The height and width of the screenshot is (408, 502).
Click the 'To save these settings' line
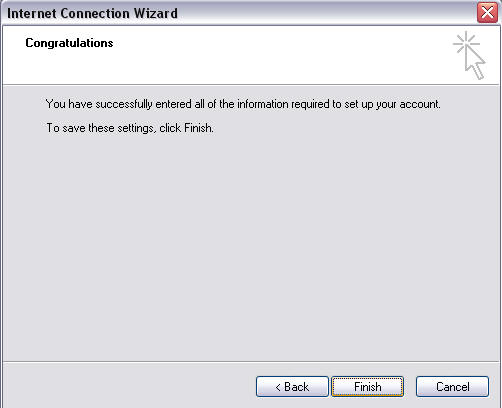pyautogui.click(x=130, y=128)
